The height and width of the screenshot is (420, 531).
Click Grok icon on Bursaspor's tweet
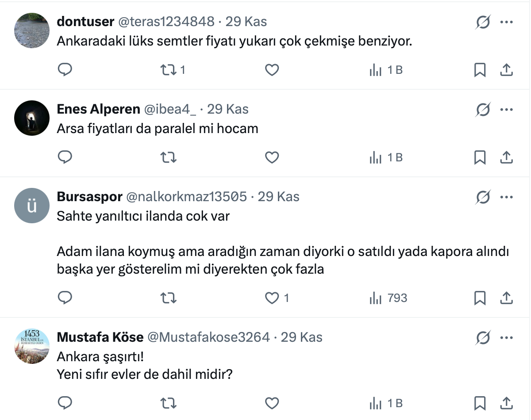click(x=483, y=197)
